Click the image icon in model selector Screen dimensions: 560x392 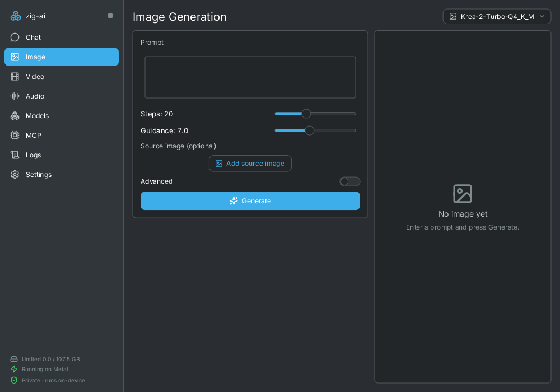(x=453, y=16)
